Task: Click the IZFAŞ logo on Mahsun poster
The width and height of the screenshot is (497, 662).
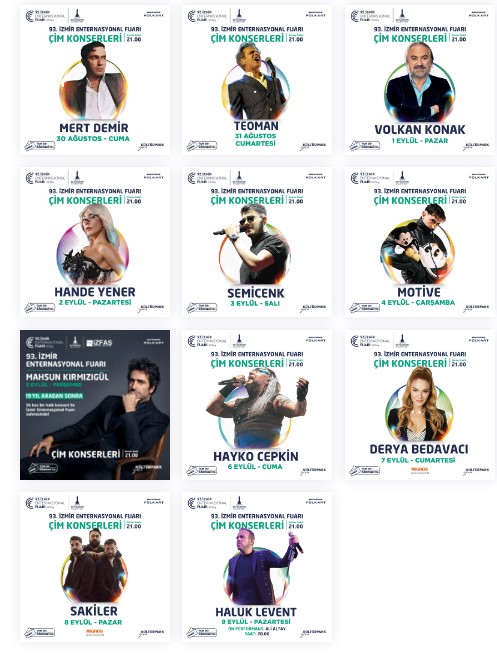Action: [x=99, y=343]
